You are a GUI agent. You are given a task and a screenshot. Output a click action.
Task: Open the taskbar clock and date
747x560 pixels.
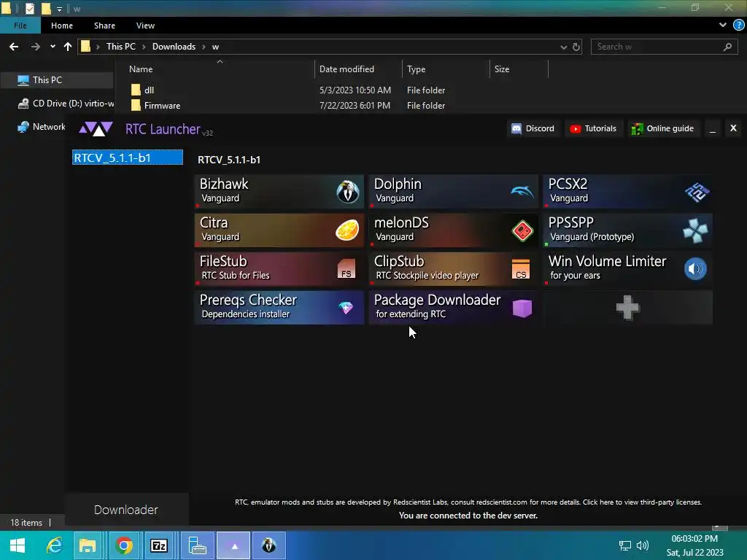tap(694, 545)
